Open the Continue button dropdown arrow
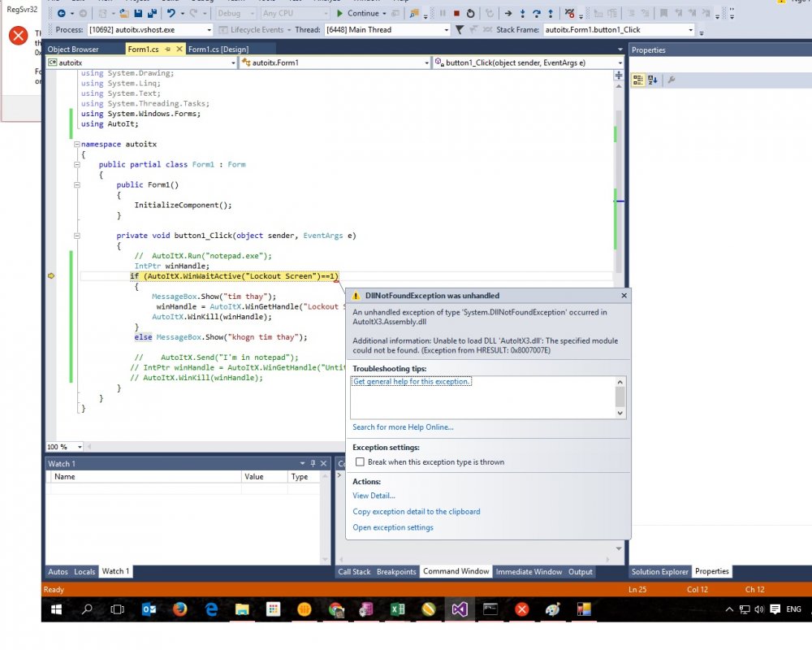 384,14
